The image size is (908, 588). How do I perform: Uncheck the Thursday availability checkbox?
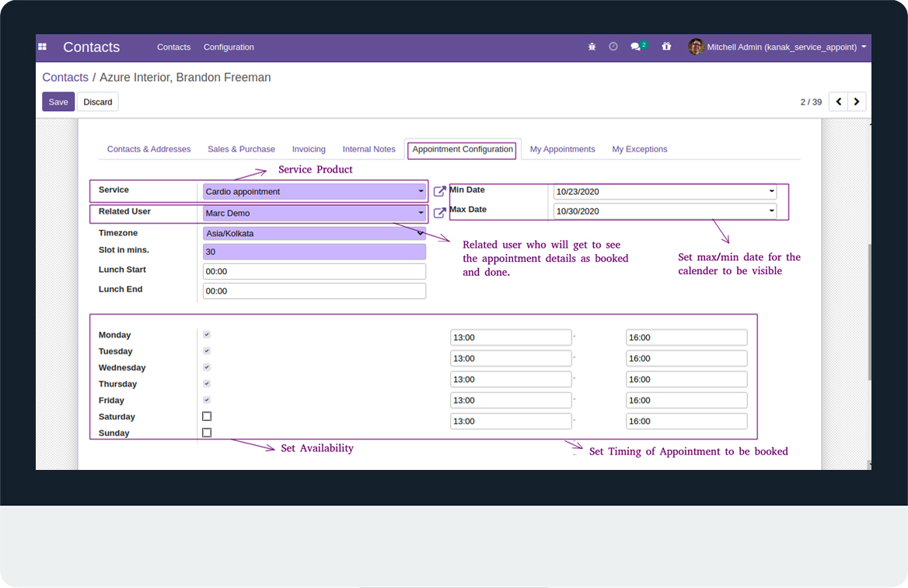207,383
